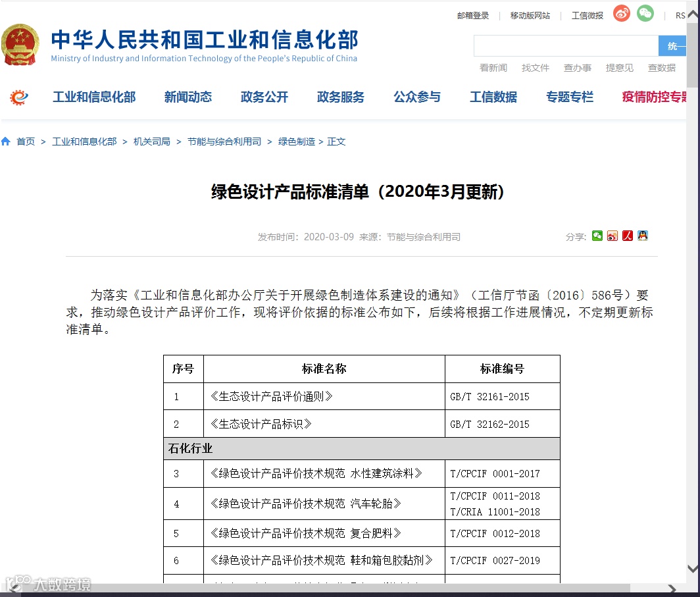The width and height of the screenshot is (700, 597).
Task: Click the horizontal page scrollbar thumb
Action: pyautogui.click(x=325, y=589)
